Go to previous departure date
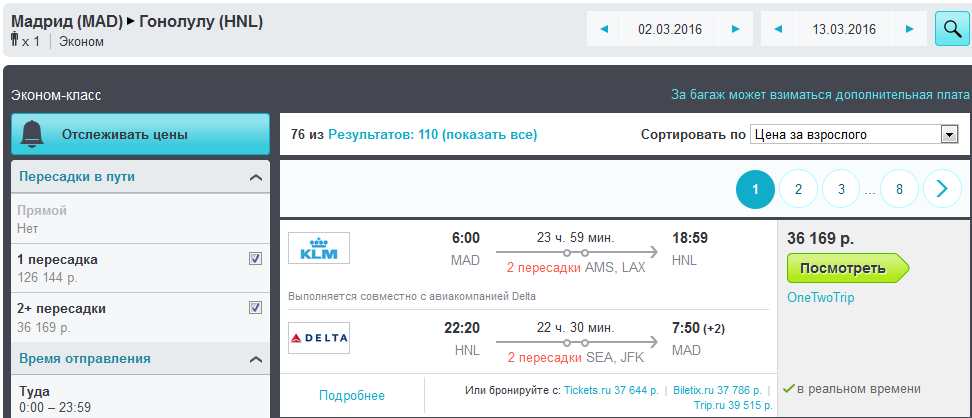The width and height of the screenshot is (972, 418). point(604,29)
